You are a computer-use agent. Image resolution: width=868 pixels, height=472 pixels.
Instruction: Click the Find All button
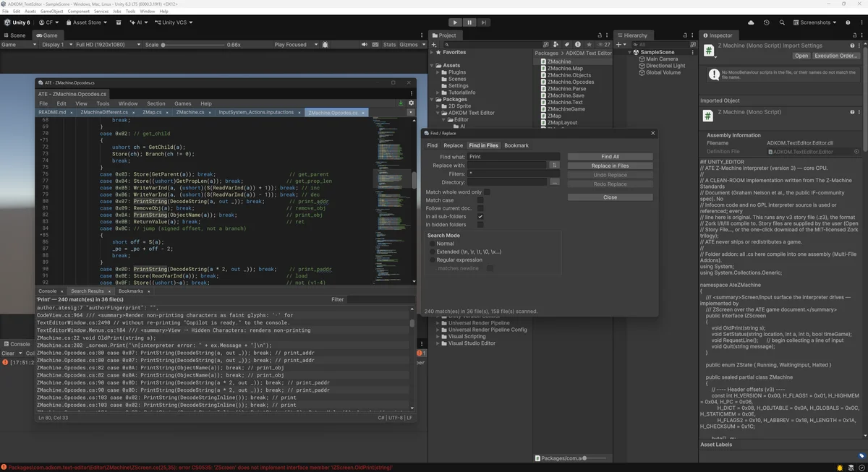(610, 157)
